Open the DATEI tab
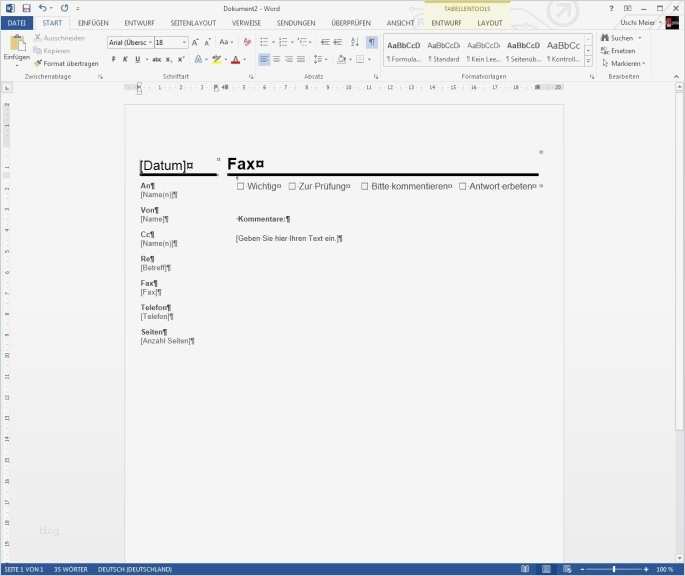The image size is (685, 576). pyautogui.click(x=17, y=23)
